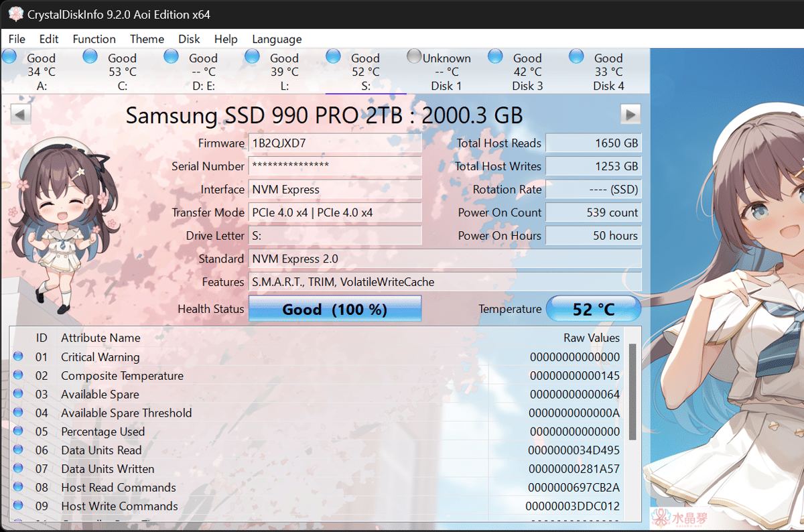Click the gray Unknown Disk 1 orb
The height and width of the screenshot is (532, 804).
(x=415, y=56)
